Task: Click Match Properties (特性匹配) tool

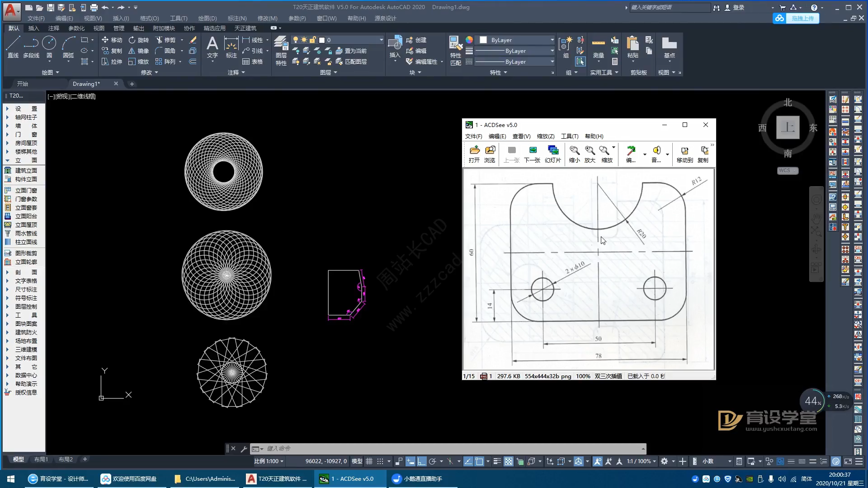Action: click(x=455, y=51)
